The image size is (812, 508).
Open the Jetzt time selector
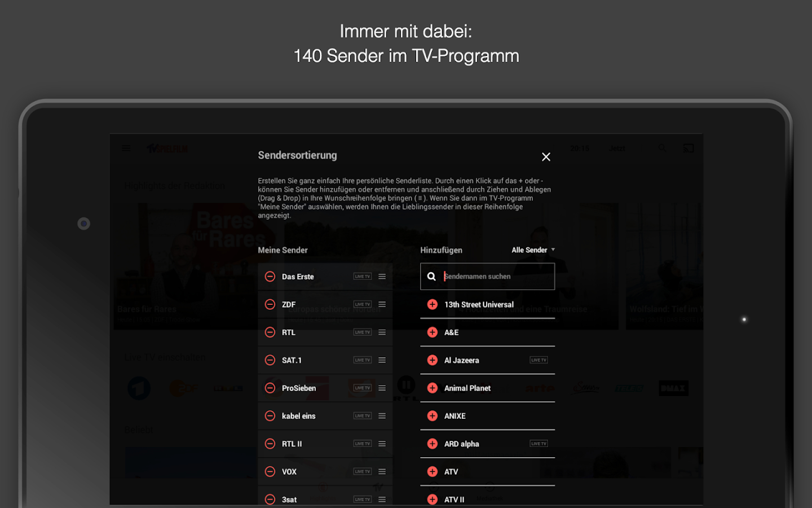tap(616, 148)
